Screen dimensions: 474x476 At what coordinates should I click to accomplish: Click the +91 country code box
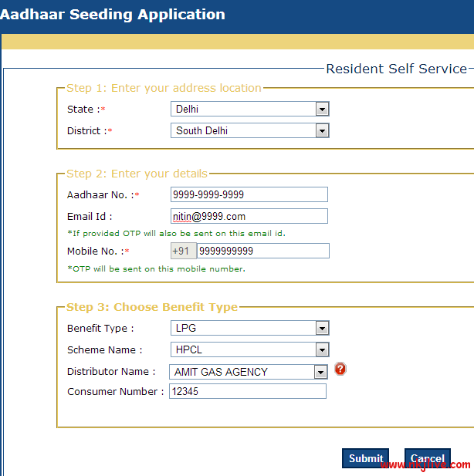coord(184,251)
